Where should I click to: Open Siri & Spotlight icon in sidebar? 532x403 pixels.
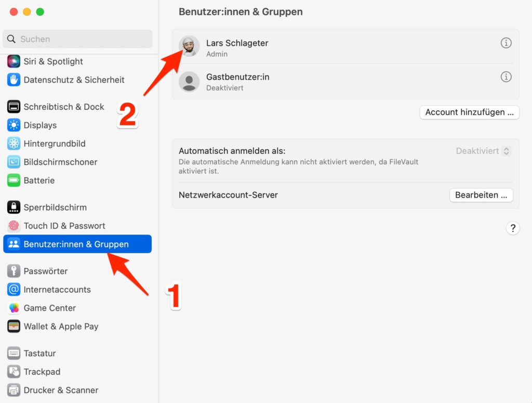coord(14,61)
